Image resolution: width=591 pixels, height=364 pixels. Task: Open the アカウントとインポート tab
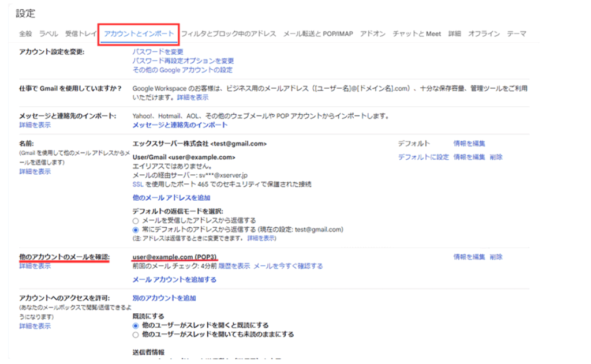pos(139,34)
